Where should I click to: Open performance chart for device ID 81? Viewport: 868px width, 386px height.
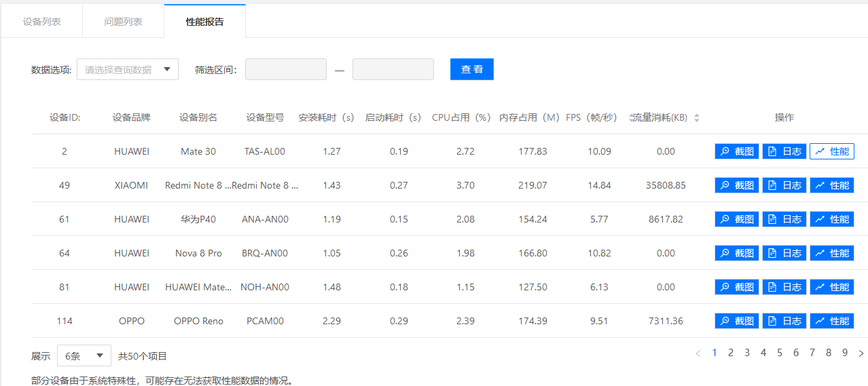[x=831, y=287]
